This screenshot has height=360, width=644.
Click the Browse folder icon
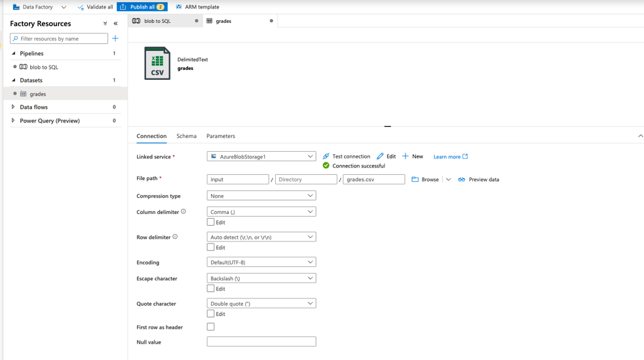415,179
